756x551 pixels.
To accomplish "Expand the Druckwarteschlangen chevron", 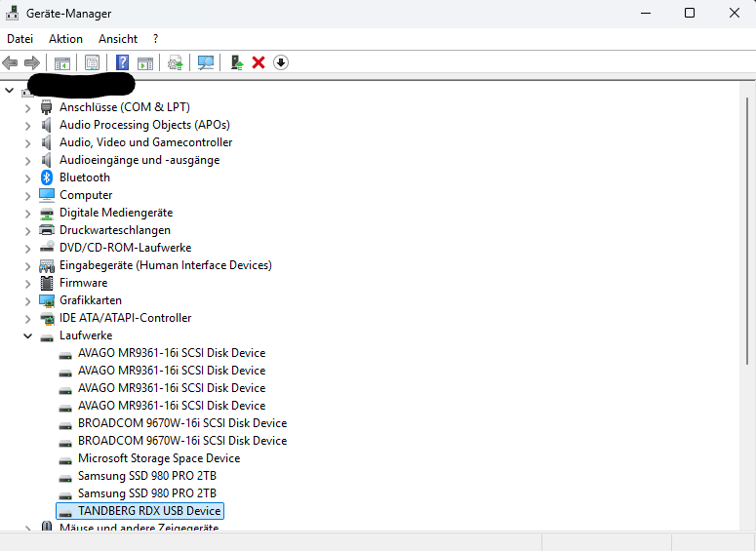I will (x=27, y=231).
